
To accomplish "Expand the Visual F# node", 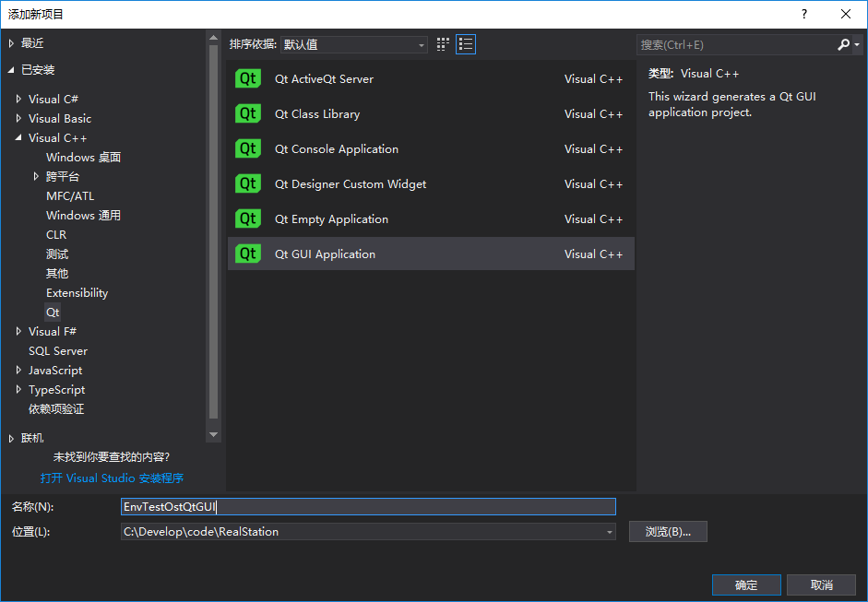I will point(18,332).
